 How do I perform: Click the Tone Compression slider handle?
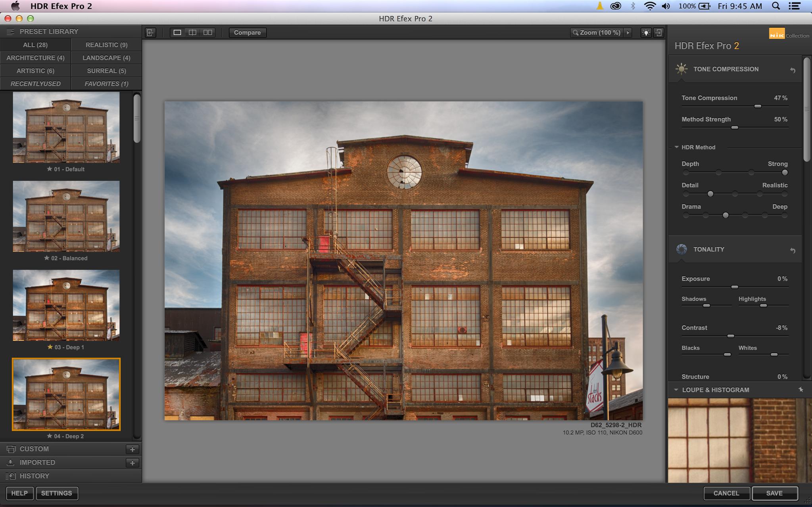[758, 106]
